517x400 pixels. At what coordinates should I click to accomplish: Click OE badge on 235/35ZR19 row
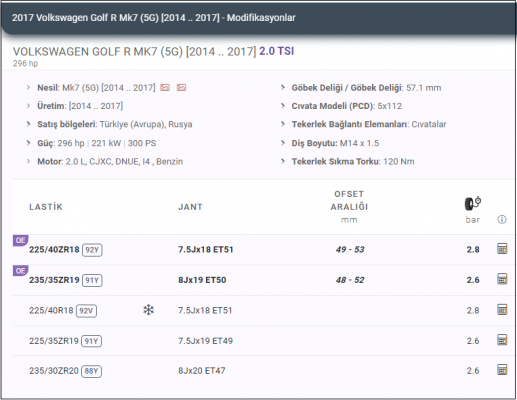[20, 270]
